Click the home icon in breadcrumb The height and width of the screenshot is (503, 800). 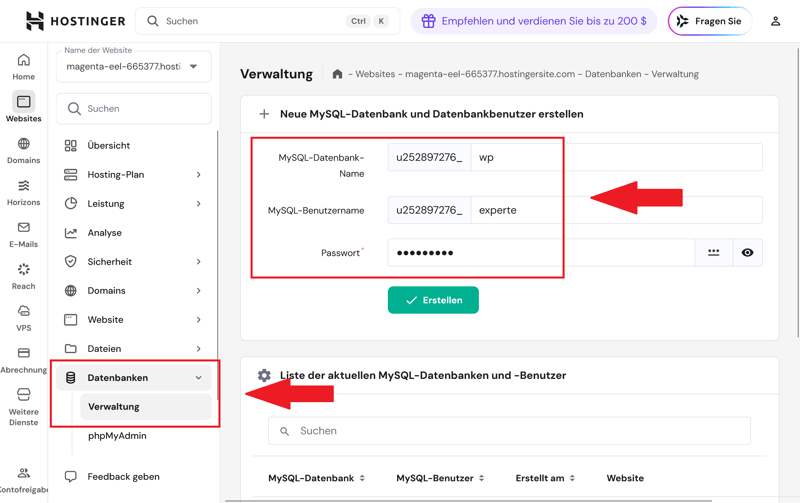coord(337,74)
